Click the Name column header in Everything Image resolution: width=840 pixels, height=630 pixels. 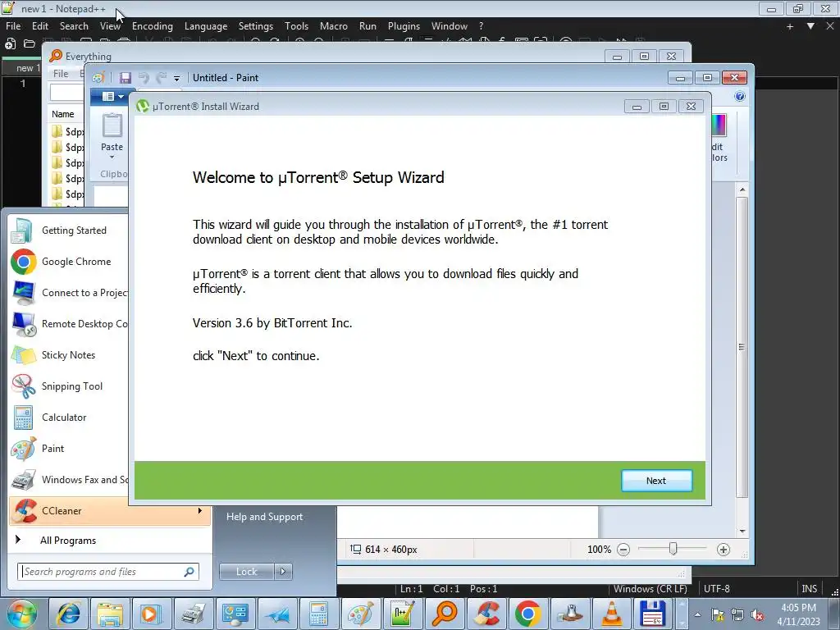[x=62, y=114]
